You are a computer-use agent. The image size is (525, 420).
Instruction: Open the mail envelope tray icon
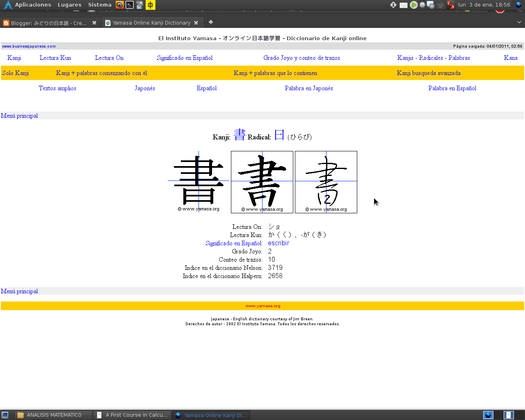(x=404, y=5)
